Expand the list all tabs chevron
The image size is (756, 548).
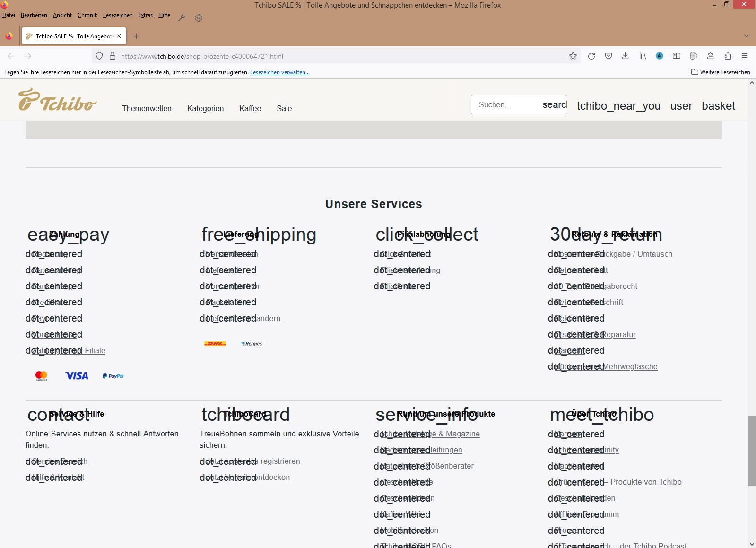746,36
